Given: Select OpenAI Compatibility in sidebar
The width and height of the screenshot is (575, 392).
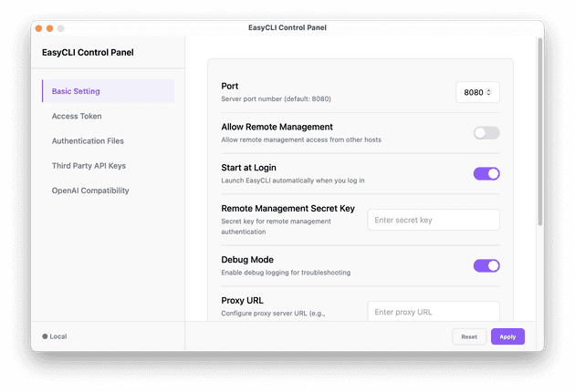Looking at the screenshot, I should (90, 191).
